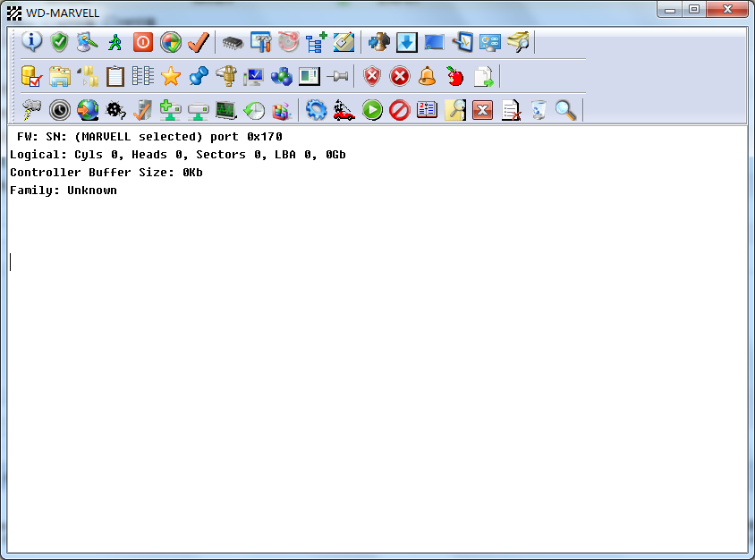Viewport: 755px width, 560px height.
Task: Click the document with red X icon
Action: tap(511, 110)
